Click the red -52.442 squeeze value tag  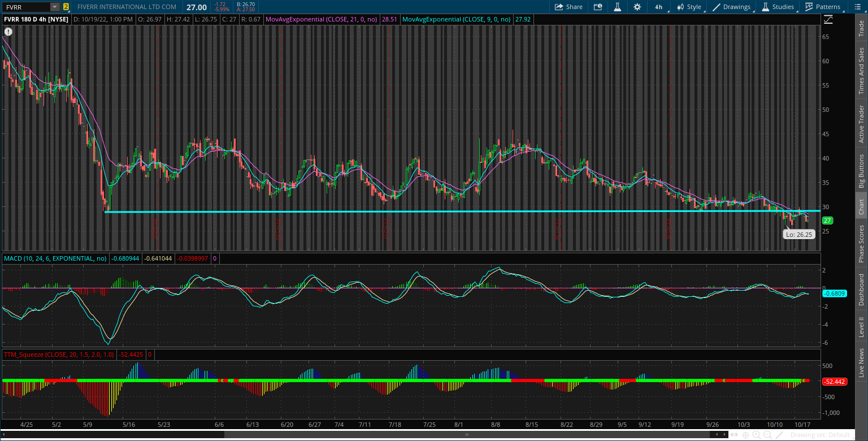pyautogui.click(x=834, y=382)
